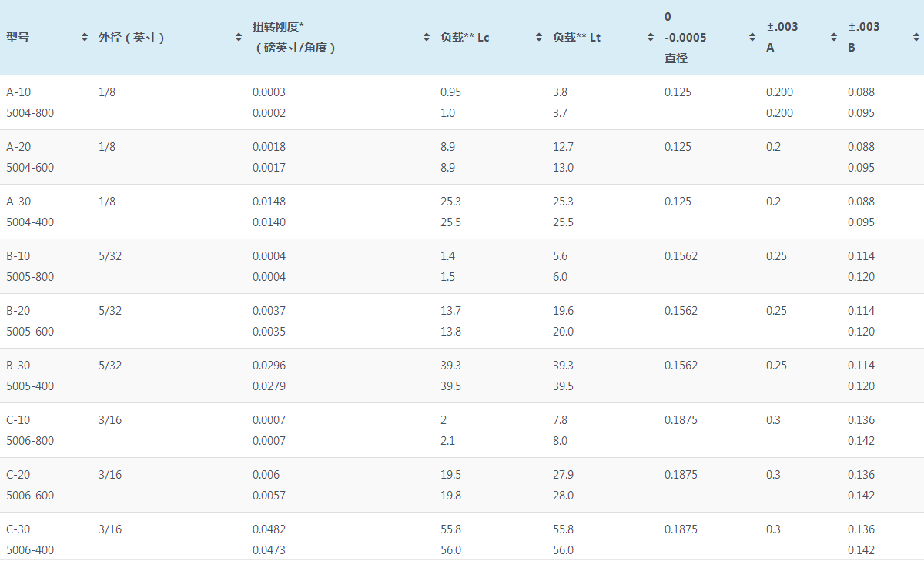This screenshot has height=561, width=924.
Task: Select the B-10 model entry
Action: (x=18, y=256)
